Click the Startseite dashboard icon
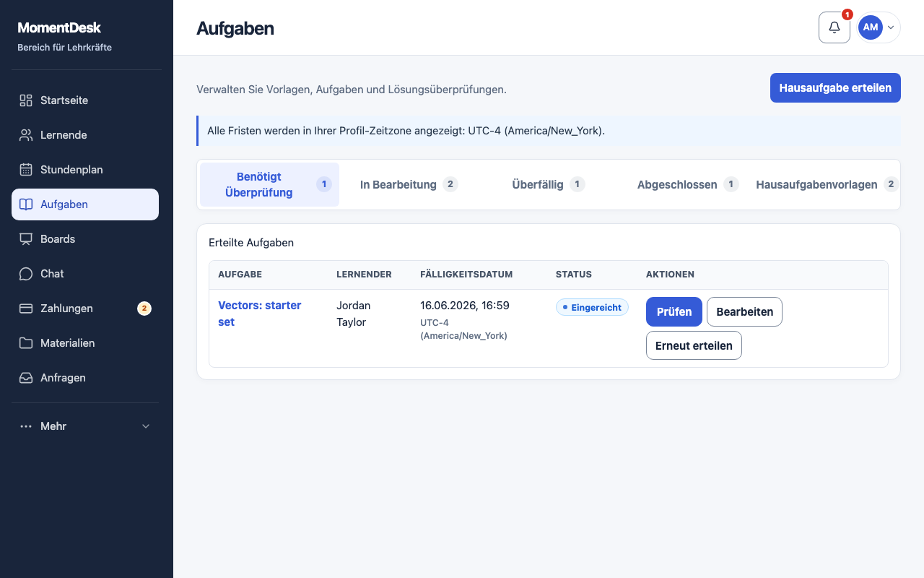Screen dimensions: 924x578 tap(26, 100)
